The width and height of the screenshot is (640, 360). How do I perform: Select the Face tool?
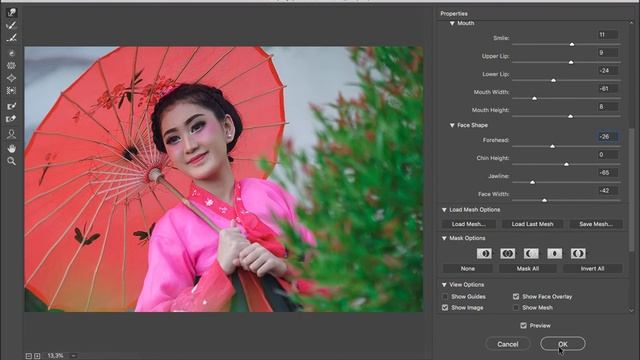pos(11,134)
